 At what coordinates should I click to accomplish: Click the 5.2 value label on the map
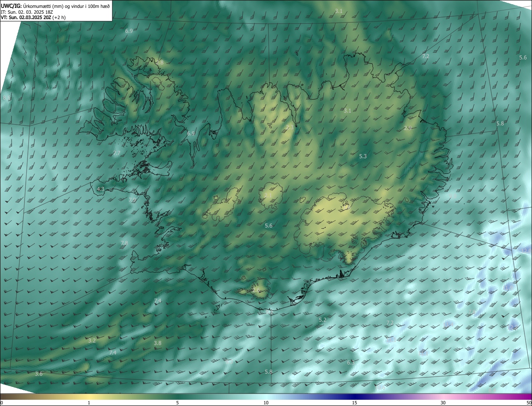tap(323, 320)
